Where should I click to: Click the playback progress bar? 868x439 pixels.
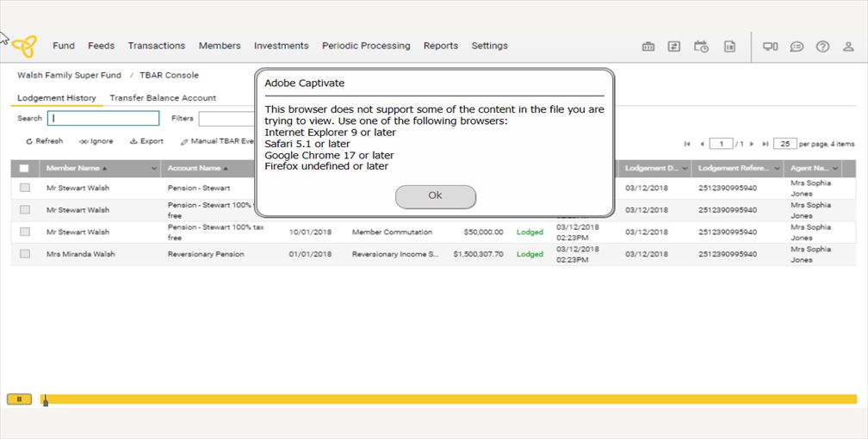(x=449, y=399)
